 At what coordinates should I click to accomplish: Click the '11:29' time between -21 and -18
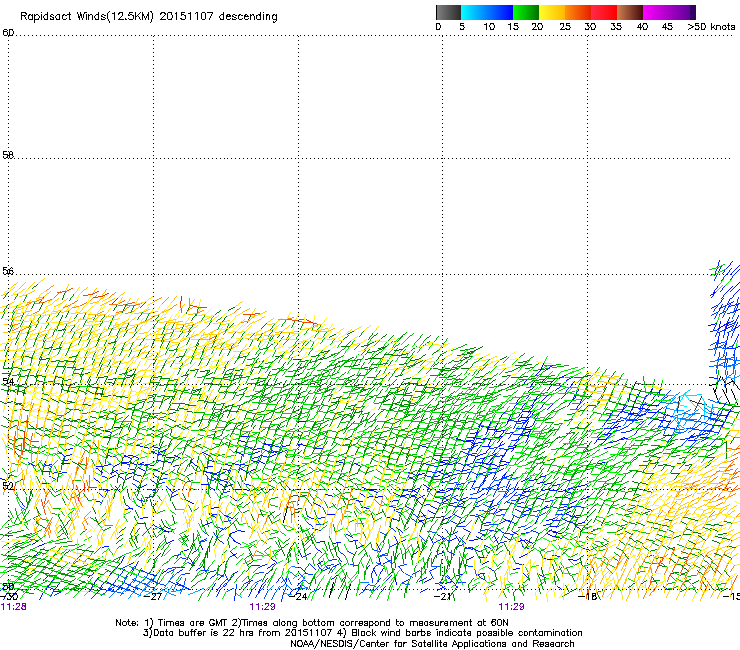(512, 607)
